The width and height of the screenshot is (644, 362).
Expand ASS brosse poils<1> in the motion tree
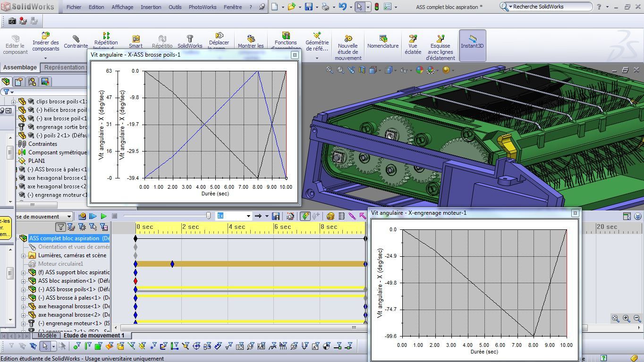point(24,290)
